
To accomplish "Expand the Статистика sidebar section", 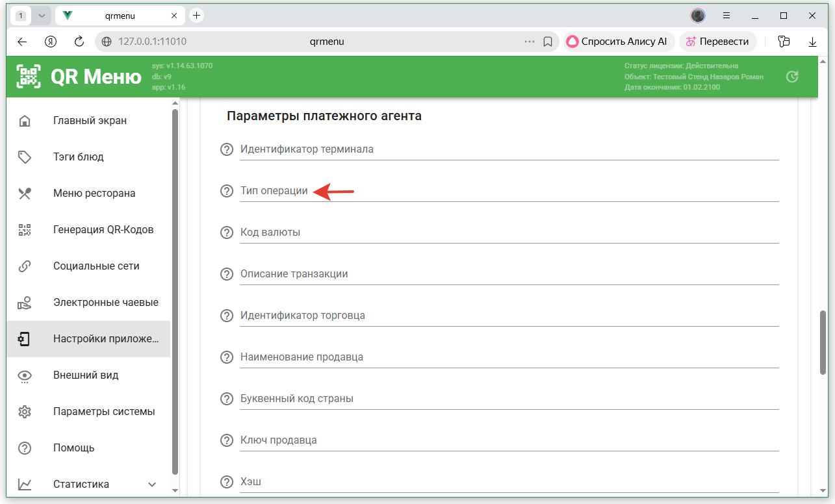I will click(152, 485).
